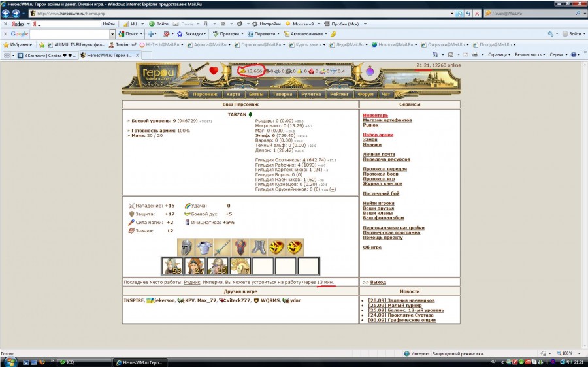Click the army unit portrait with count 10

click(x=218, y=266)
